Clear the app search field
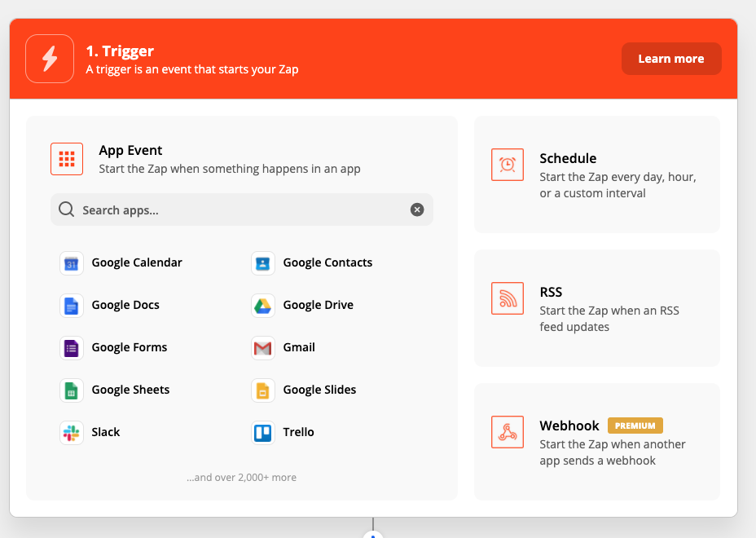This screenshot has width=756, height=538. click(x=416, y=209)
